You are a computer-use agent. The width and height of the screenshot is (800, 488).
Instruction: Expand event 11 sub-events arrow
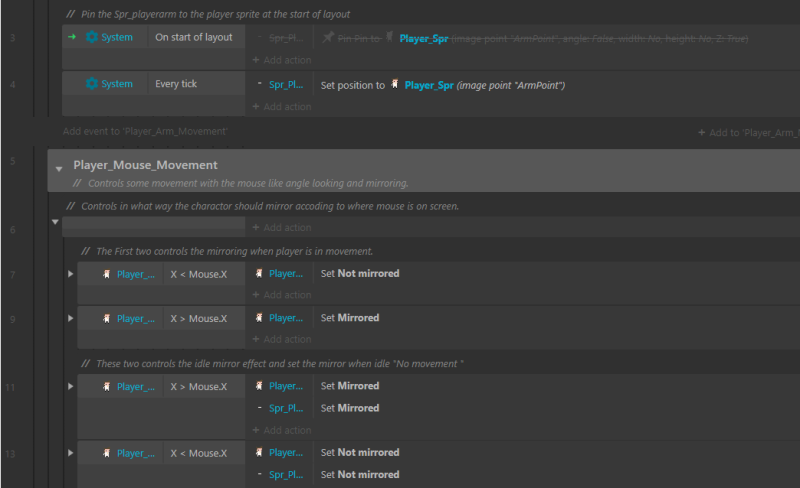click(70, 386)
